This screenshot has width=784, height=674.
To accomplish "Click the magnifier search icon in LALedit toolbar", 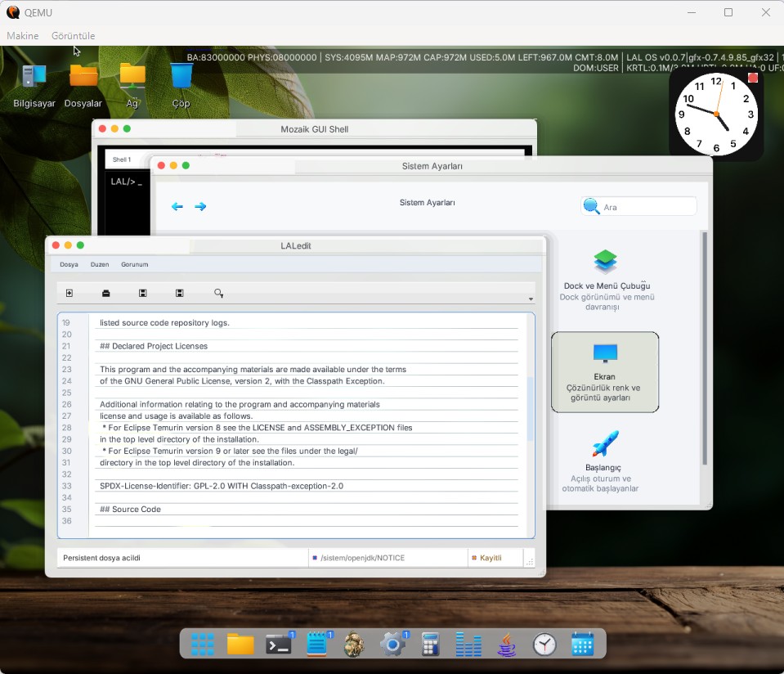I will [x=218, y=293].
